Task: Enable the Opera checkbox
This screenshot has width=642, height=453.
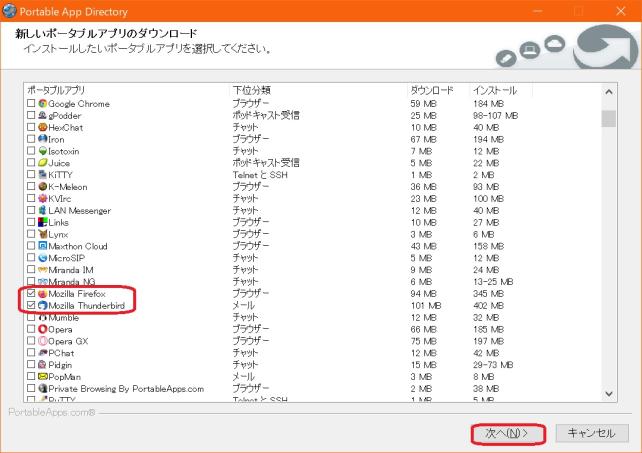Action: (x=31, y=329)
